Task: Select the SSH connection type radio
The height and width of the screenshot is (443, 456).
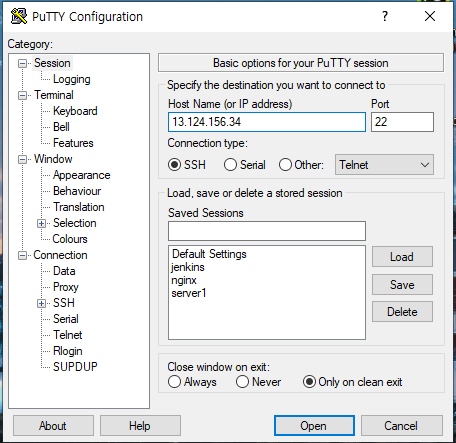Action: point(174,165)
